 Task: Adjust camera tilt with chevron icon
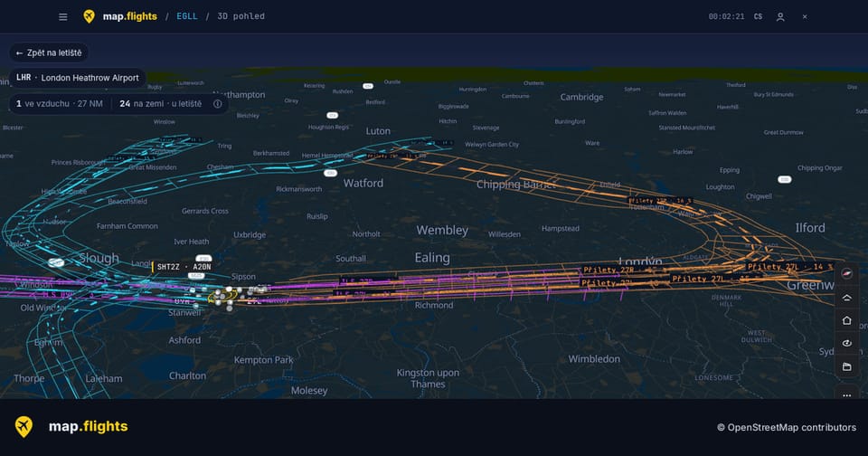tap(847, 298)
